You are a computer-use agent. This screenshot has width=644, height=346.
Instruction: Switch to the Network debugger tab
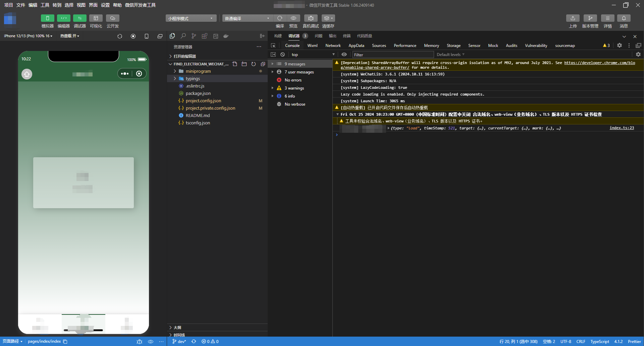(x=333, y=46)
